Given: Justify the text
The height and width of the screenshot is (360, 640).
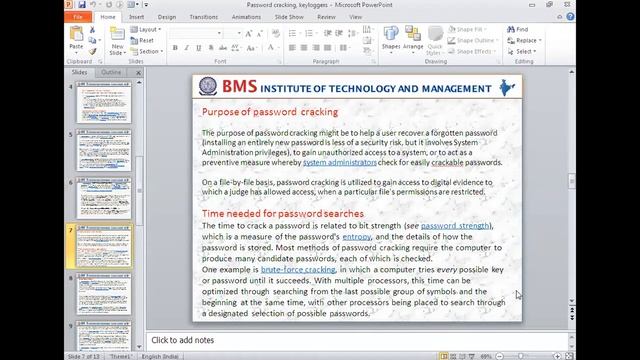Looking at the screenshot, I should pos(328,48).
